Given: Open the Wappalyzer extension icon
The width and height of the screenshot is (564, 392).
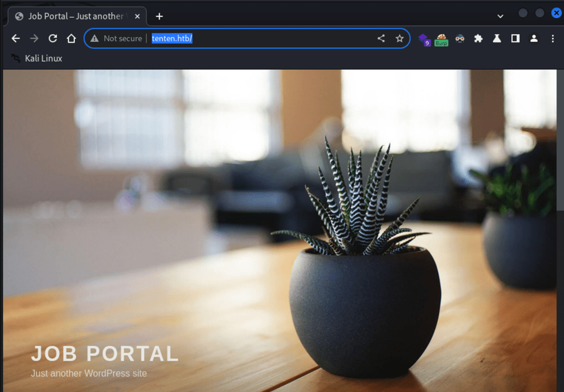Looking at the screenshot, I should click(424, 39).
